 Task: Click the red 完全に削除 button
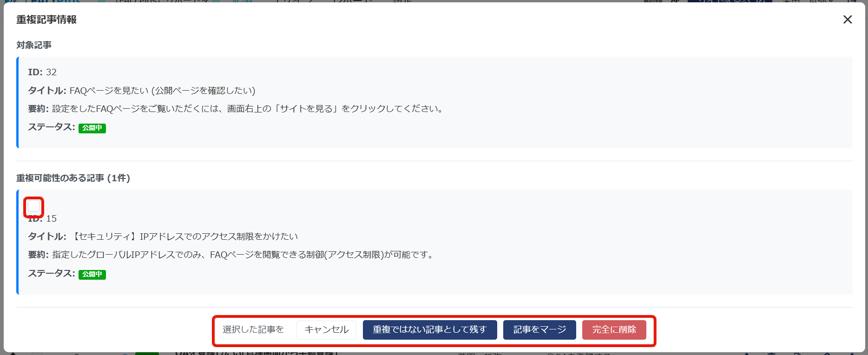click(614, 330)
